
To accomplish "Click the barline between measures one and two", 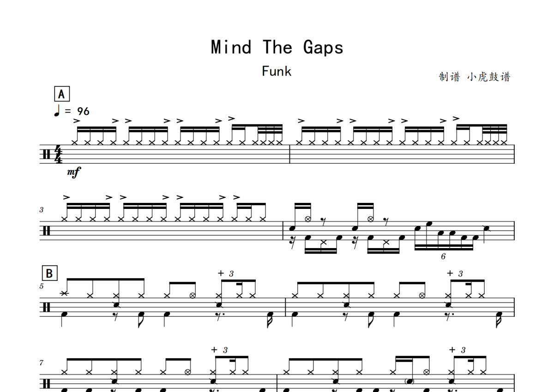I will 289,154.
